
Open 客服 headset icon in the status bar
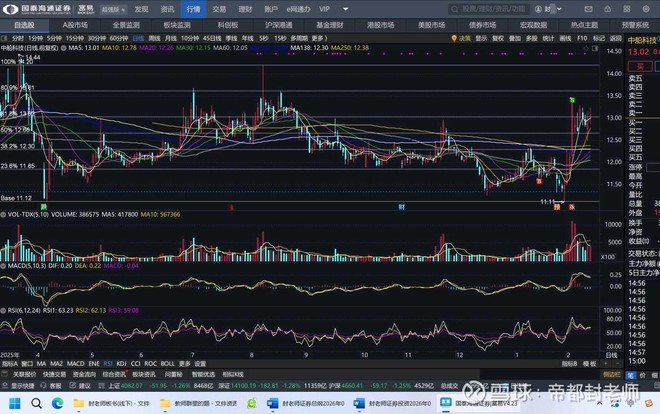point(43,385)
